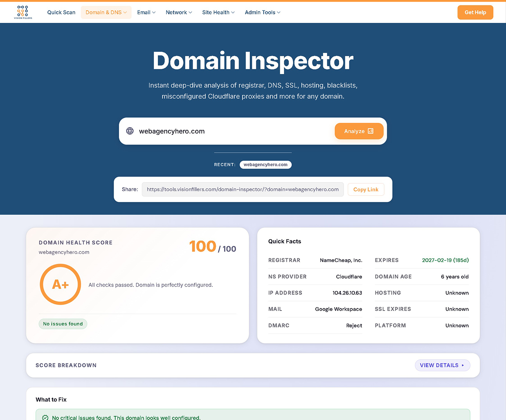
Task: Click the Analyze button
Action: tap(359, 131)
